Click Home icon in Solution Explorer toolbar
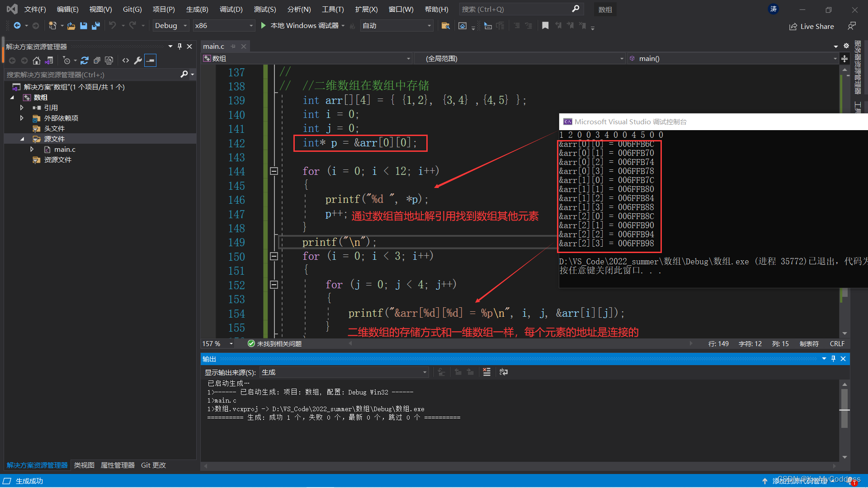 coord(37,60)
